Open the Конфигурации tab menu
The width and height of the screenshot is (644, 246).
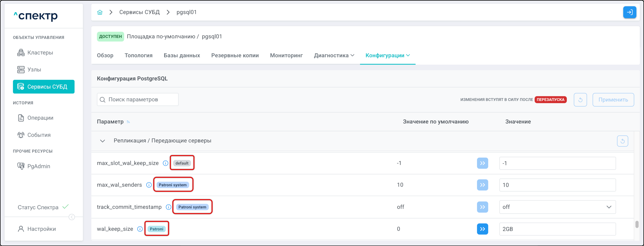[x=387, y=55]
